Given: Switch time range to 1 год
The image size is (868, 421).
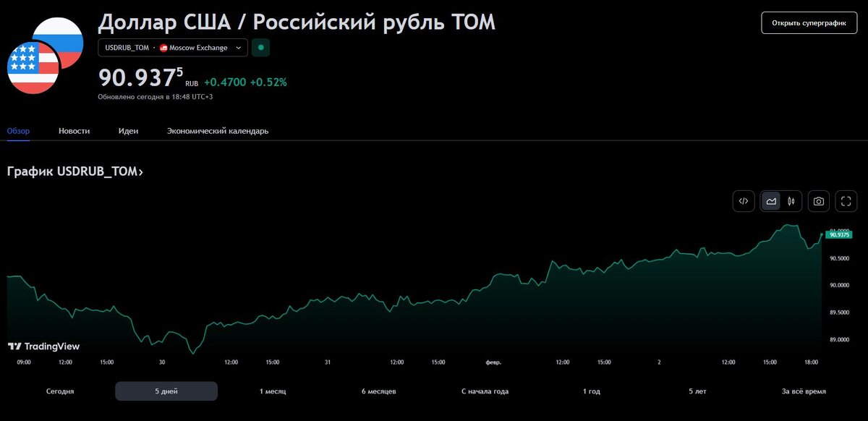Looking at the screenshot, I should (x=592, y=391).
